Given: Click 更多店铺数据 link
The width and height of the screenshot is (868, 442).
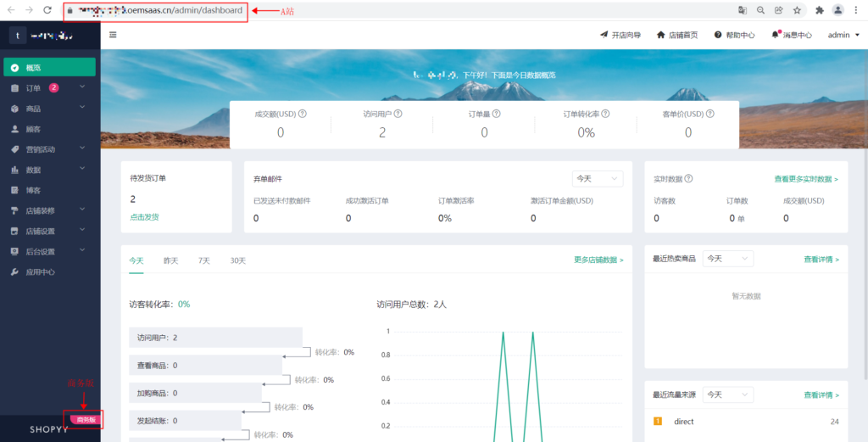Looking at the screenshot, I should (x=598, y=260).
